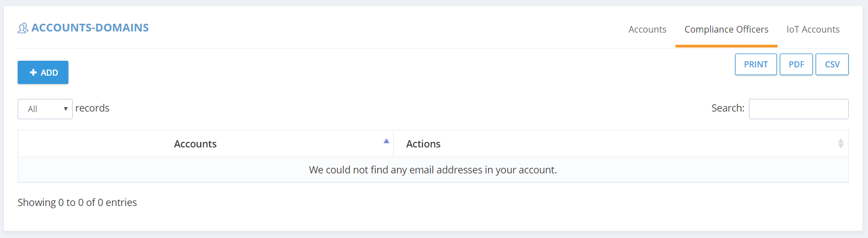The width and height of the screenshot is (868, 238).
Task: Sort by the Actions column header
Action: (x=620, y=144)
